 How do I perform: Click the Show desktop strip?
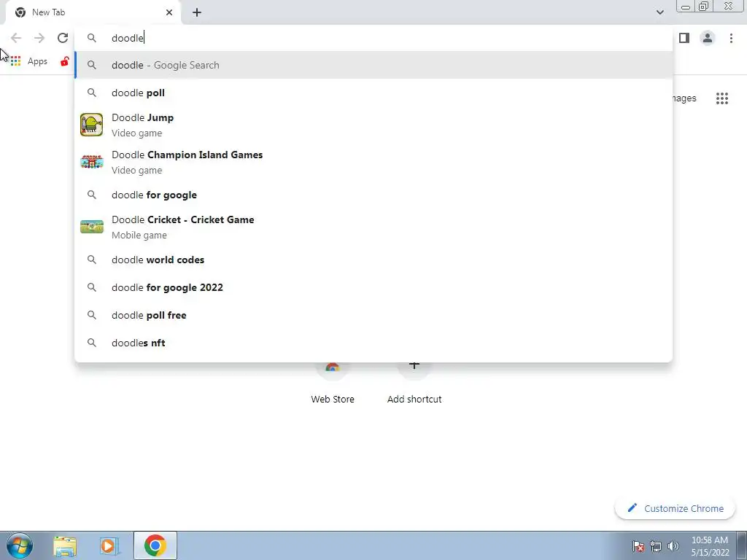pos(741,545)
